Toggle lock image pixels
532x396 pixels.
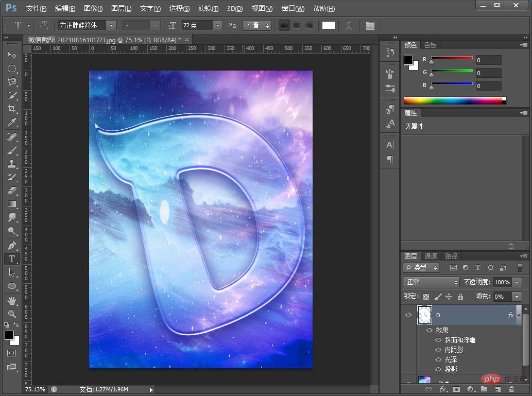coord(438,297)
